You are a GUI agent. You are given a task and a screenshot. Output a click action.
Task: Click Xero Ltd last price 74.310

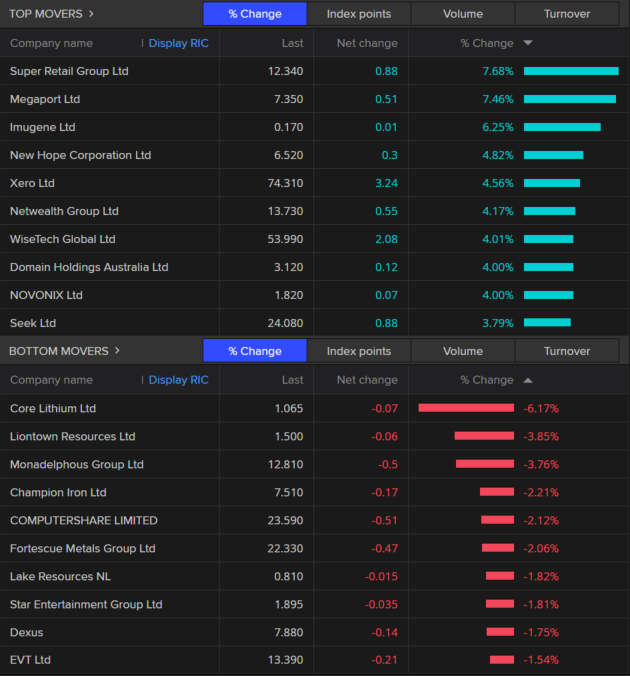(x=285, y=183)
